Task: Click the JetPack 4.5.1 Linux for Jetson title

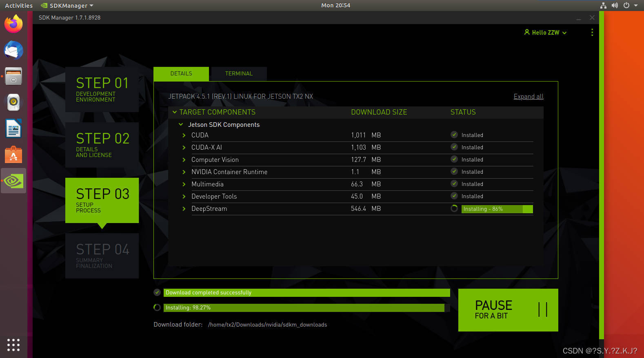Action: pos(241,96)
